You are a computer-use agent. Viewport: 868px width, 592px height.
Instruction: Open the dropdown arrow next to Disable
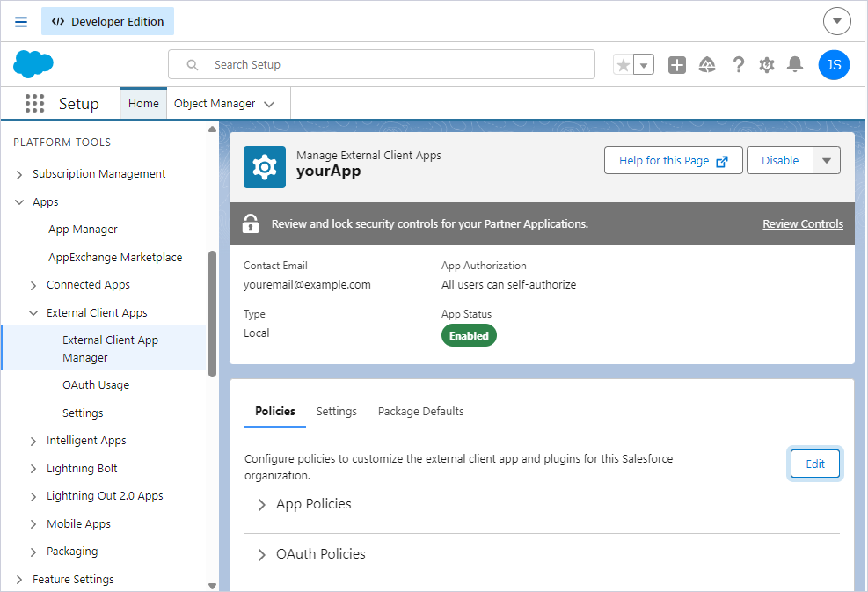click(x=827, y=161)
